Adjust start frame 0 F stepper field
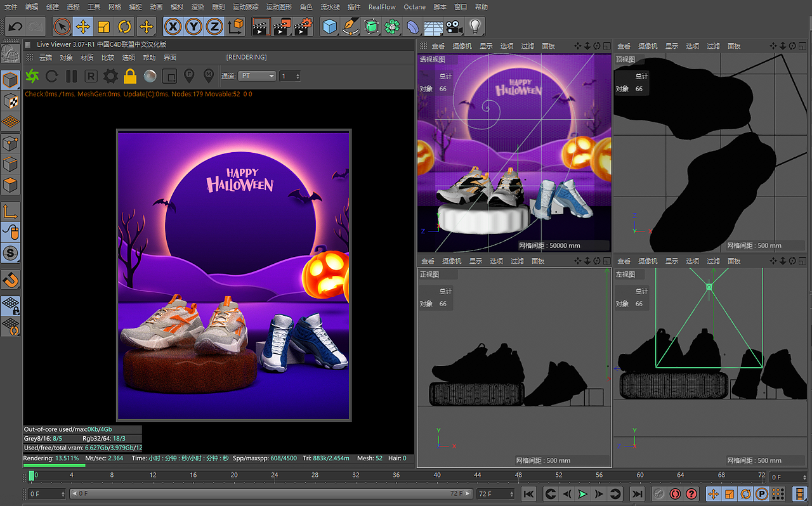The height and width of the screenshot is (506, 812). click(x=46, y=494)
